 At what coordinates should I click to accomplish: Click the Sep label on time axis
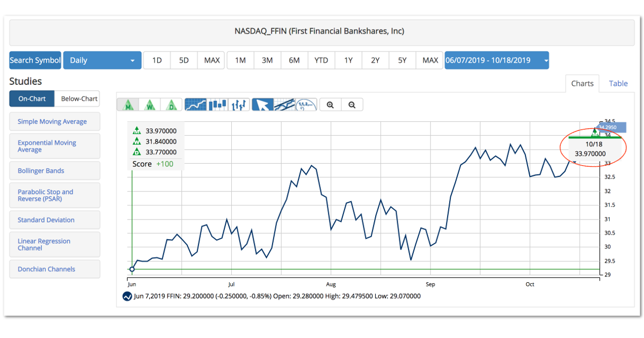[x=430, y=284]
